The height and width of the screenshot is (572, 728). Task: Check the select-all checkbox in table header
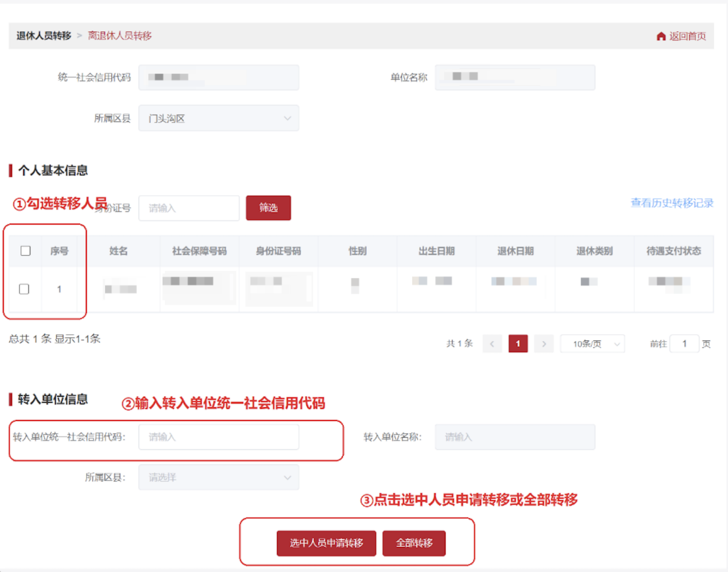pos(24,251)
